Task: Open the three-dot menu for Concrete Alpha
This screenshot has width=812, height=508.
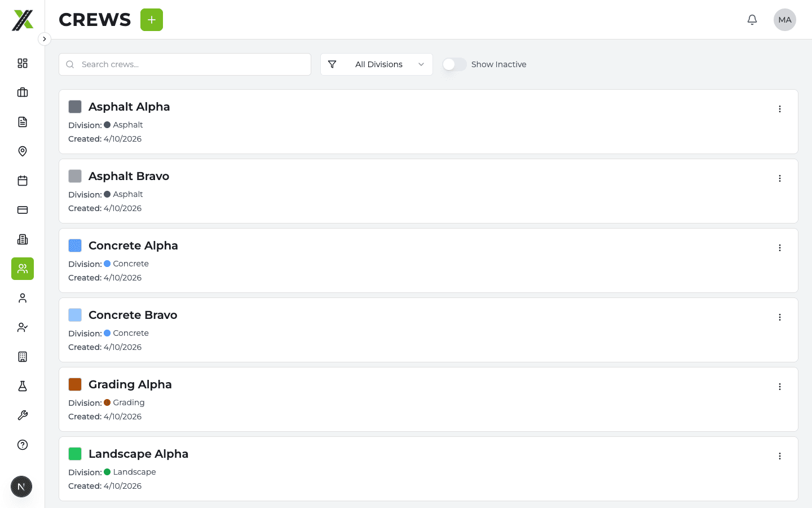Action: click(780, 248)
